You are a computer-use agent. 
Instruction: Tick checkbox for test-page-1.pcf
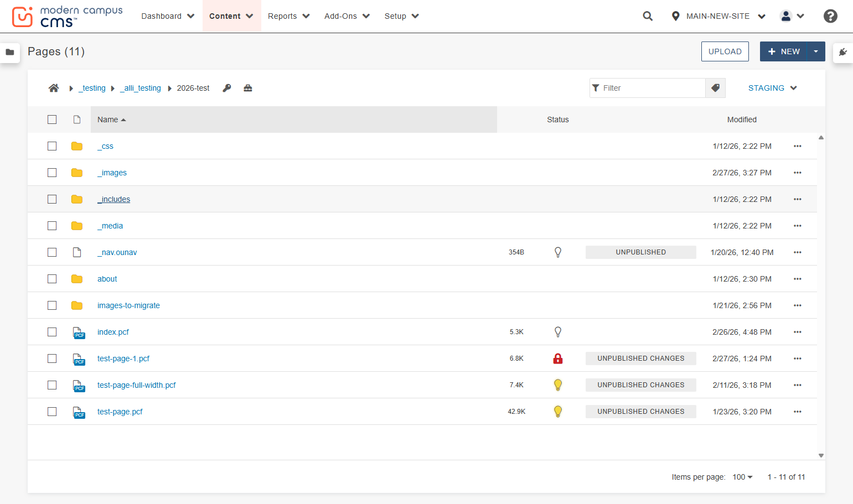52,358
